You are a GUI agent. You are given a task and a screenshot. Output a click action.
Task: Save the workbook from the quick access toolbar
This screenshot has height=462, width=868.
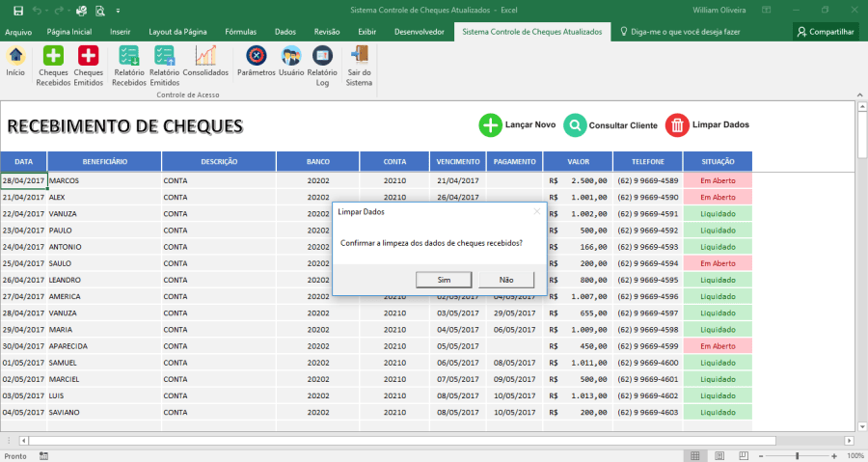point(18,11)
